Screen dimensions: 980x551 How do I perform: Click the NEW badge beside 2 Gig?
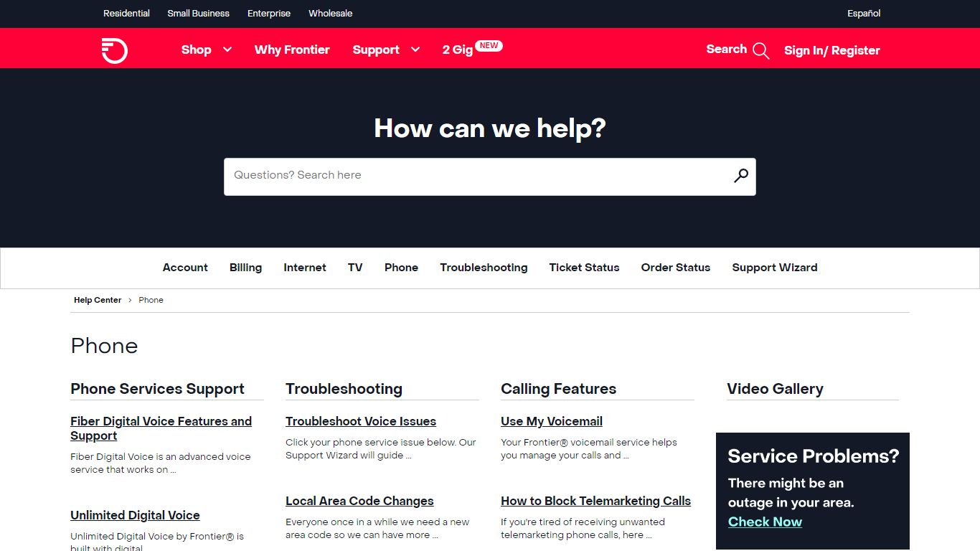[x=489, y=45]
